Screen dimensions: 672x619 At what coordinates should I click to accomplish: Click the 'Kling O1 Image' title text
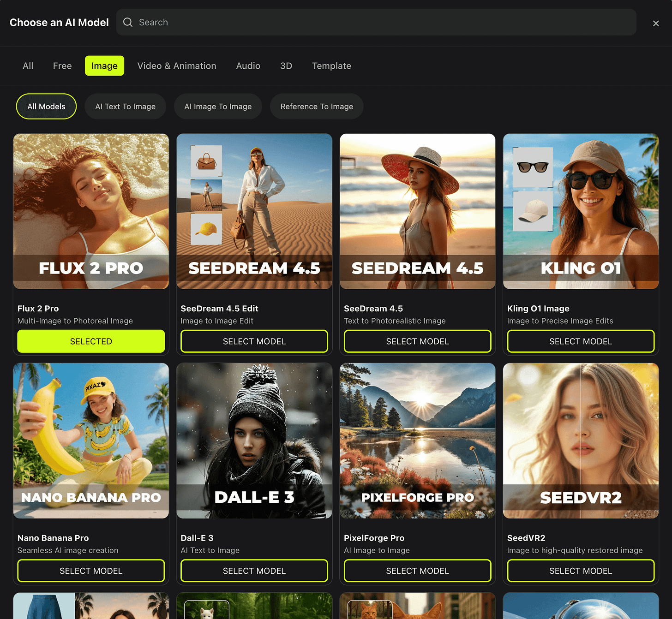(x=538, y=308)
